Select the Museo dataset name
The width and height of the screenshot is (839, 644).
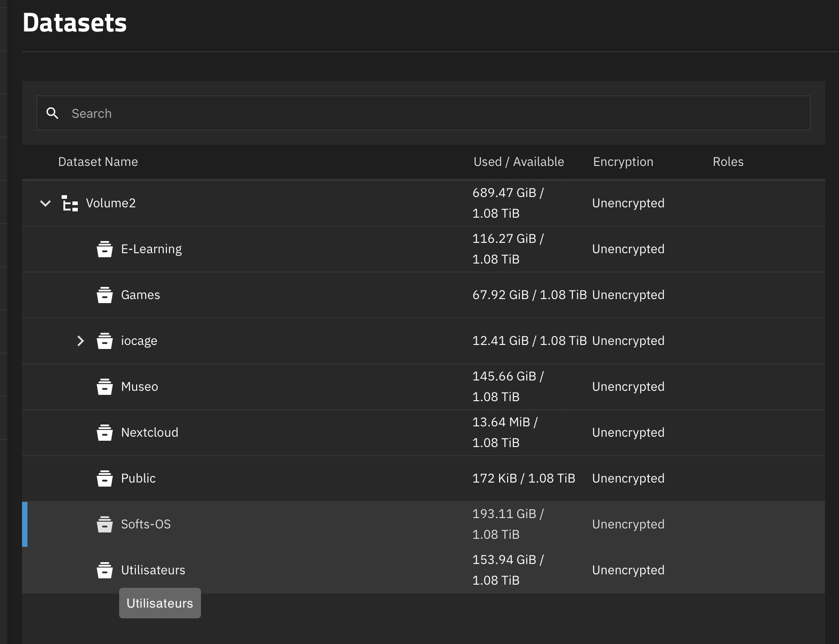click(139, 387)
